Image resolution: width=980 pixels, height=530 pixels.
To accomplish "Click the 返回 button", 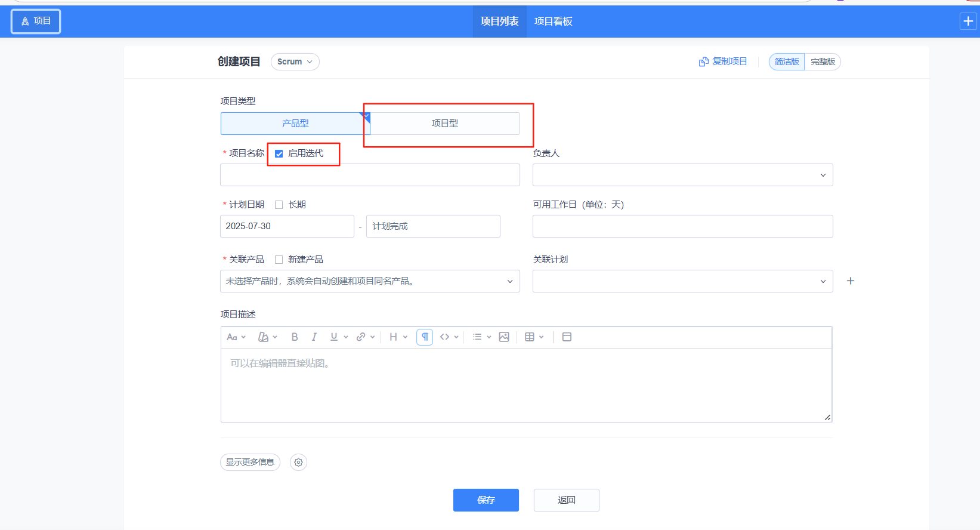I will (x=567, y=500).
